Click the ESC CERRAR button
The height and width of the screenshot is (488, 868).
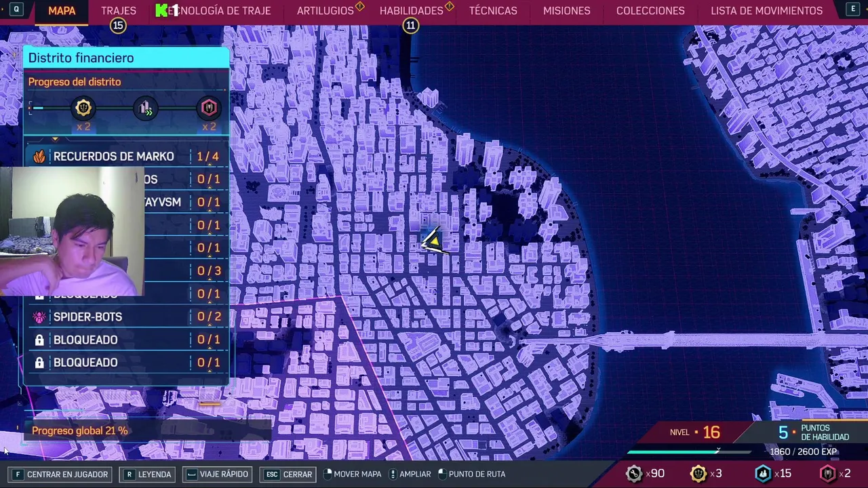pyautogui.click(x=289, y=474)
